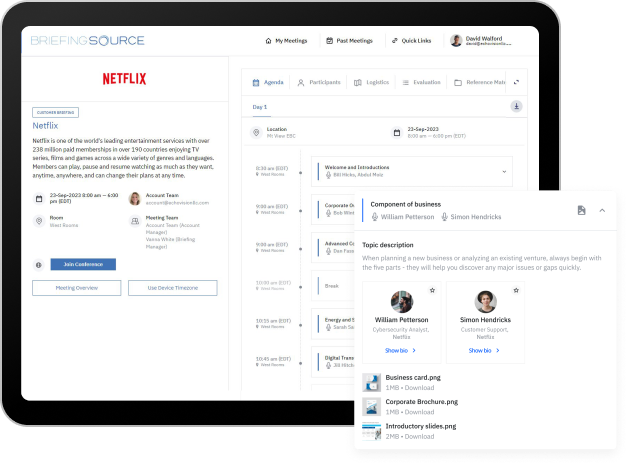629x466 pixels.
Task: Click the Netflix meeting title
Action: (45, 126)
